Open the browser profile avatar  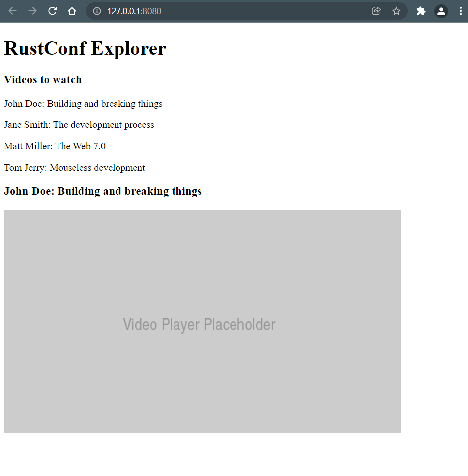click(x=441, y=11)
